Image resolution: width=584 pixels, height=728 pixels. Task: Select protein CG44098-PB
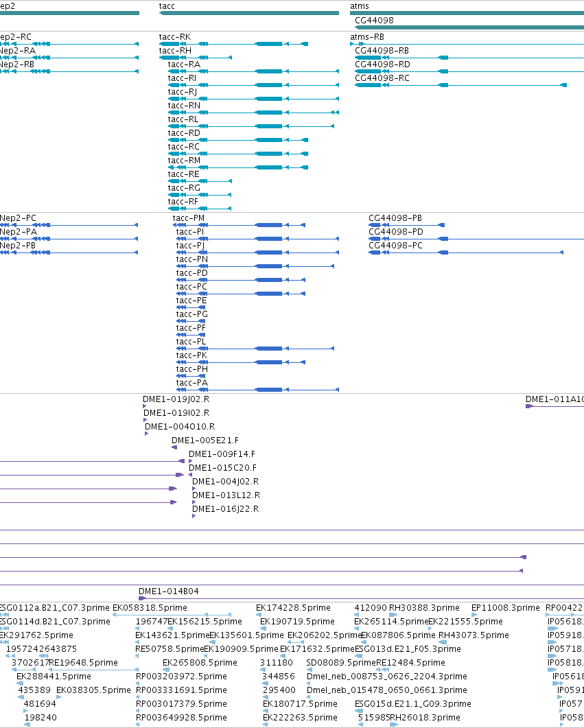click(407, 225)
